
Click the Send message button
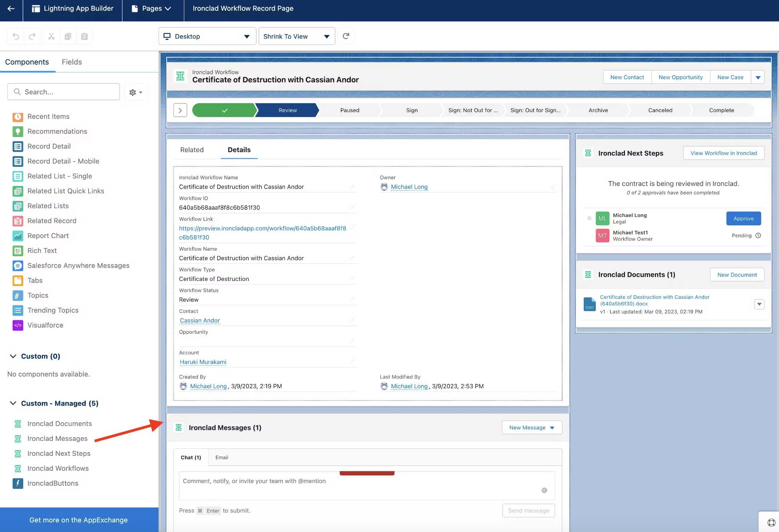529,511
